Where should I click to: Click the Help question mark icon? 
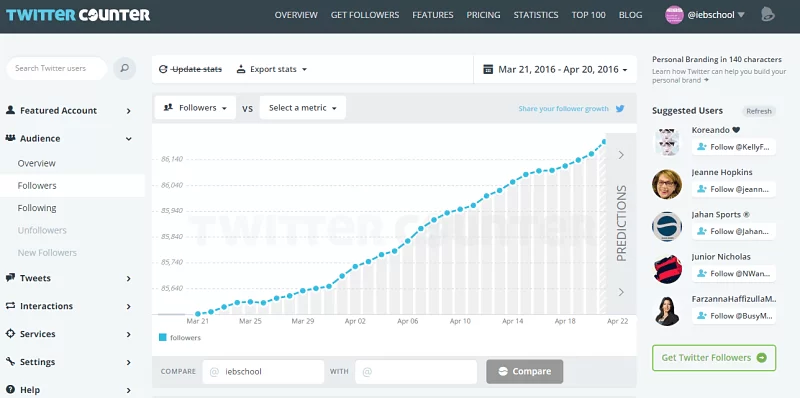[x=10, y=389]
